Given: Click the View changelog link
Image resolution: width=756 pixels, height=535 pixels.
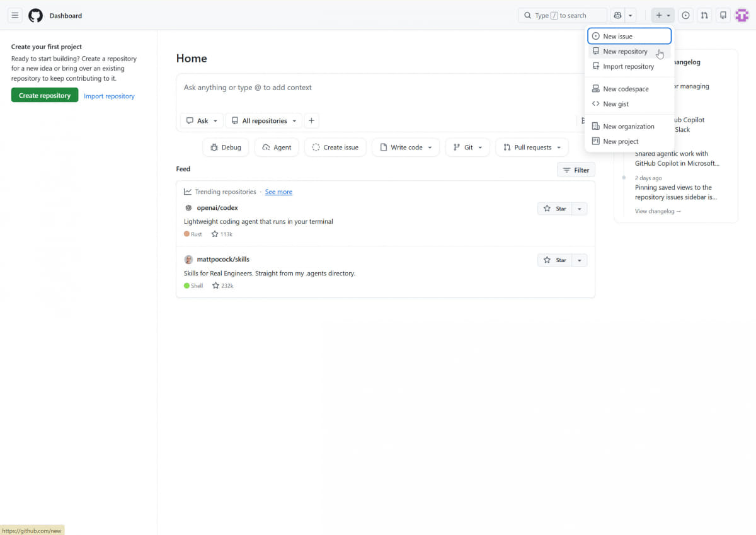Looking at the screenshot, I should coord(658,211).
